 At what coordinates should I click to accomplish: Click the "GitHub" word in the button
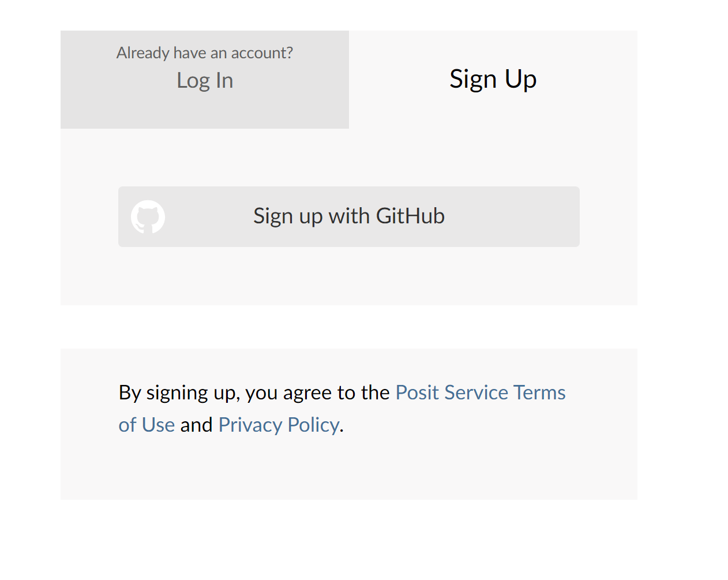[x=410, y=216]
